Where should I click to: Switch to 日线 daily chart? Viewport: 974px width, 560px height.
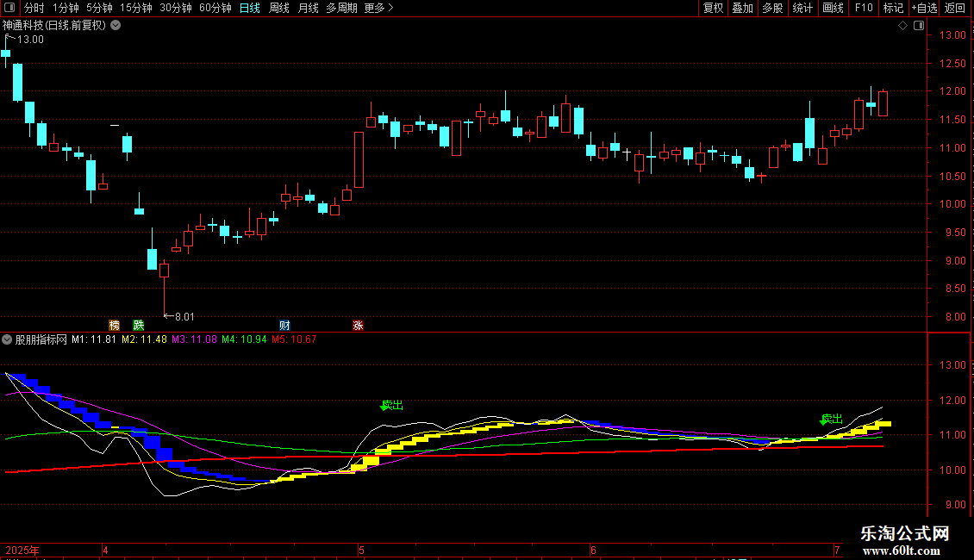click(250, 8)
